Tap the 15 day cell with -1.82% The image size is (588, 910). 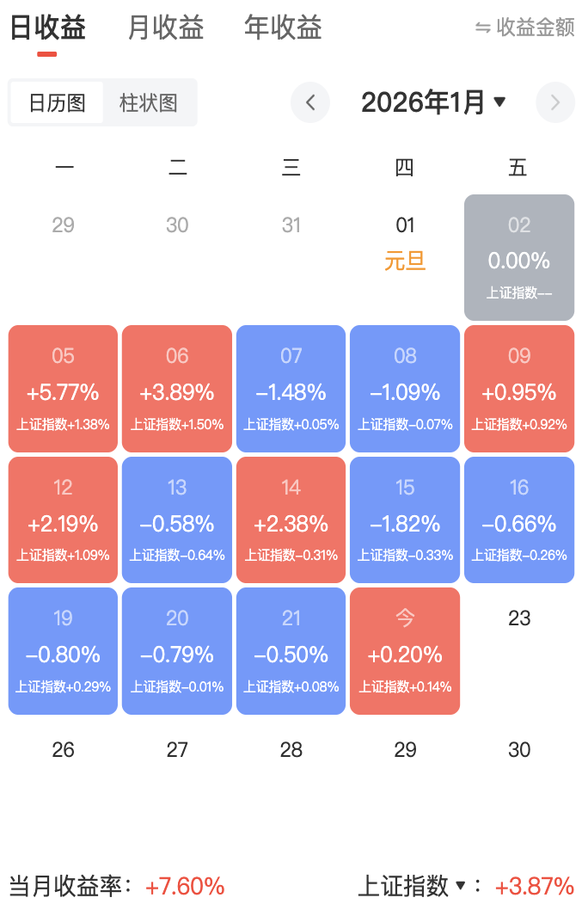pos(405,520)
